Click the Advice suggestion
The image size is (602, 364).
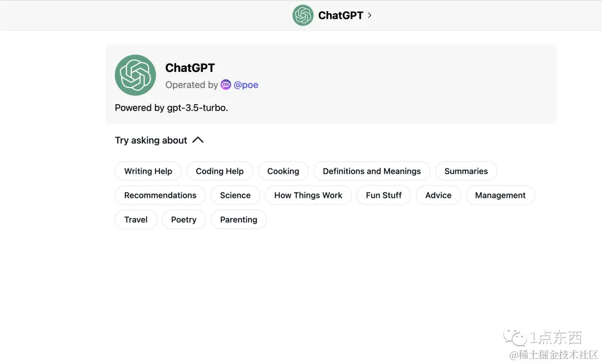[x=438, y=195]
